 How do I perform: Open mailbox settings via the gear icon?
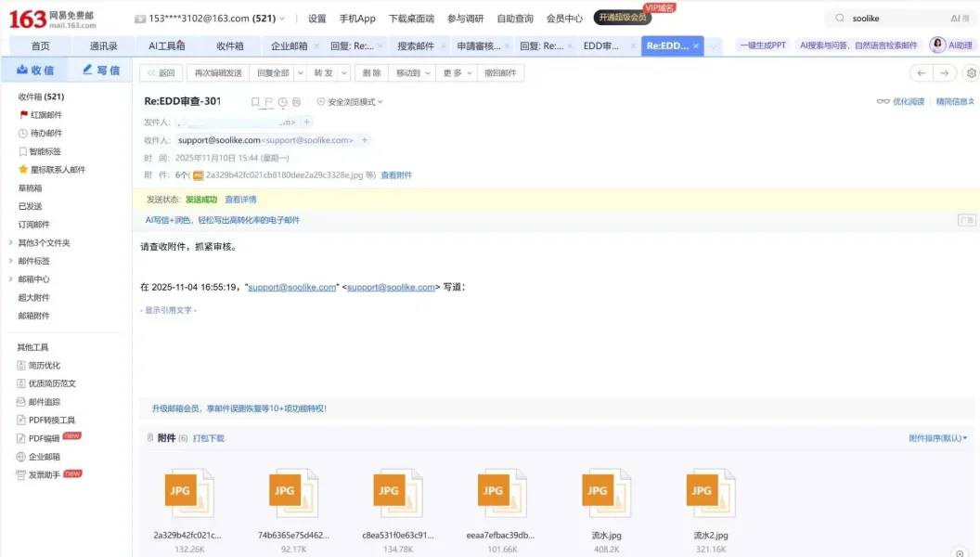(x=971, y=71)
